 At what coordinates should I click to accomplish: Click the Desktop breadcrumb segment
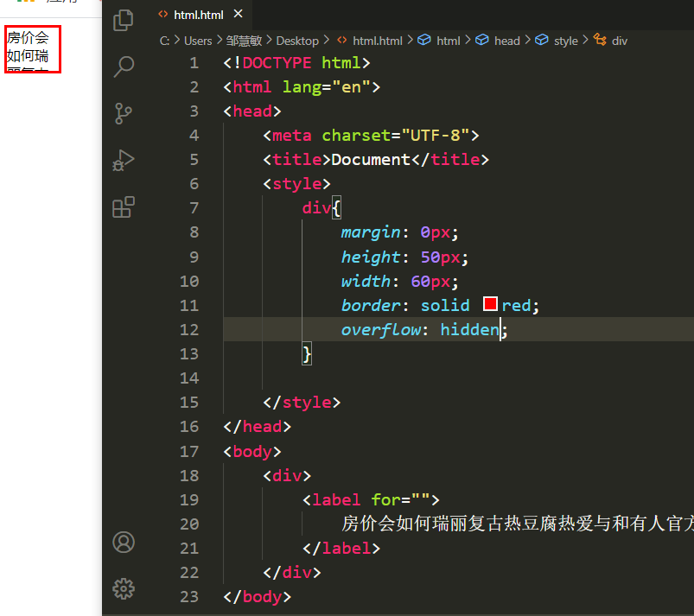(x=297, y=41)
